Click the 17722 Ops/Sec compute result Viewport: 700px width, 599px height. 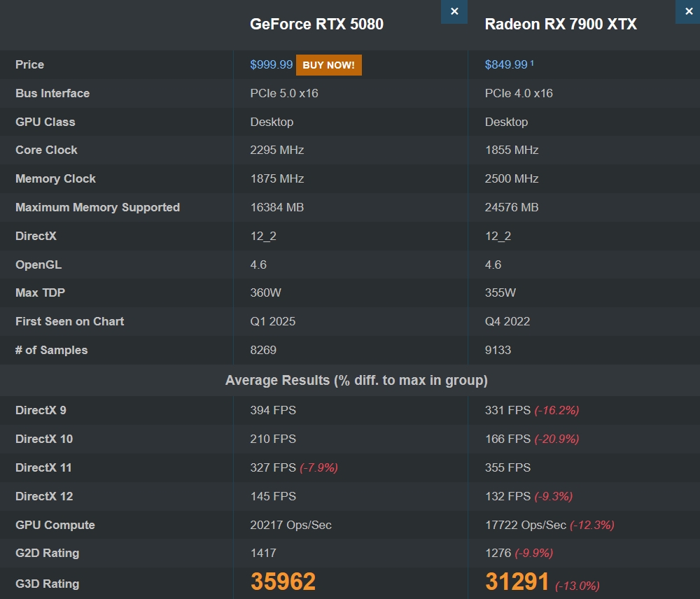526,525
